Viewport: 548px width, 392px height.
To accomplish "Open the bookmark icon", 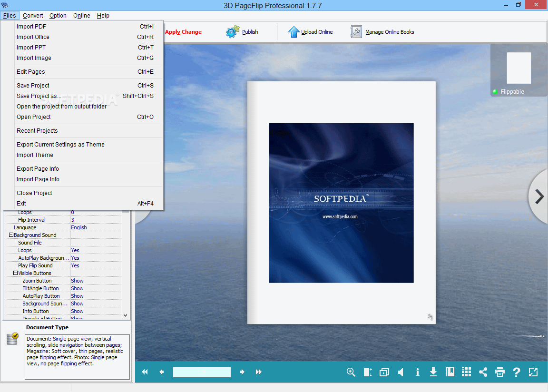I will [x=450, y=372].
